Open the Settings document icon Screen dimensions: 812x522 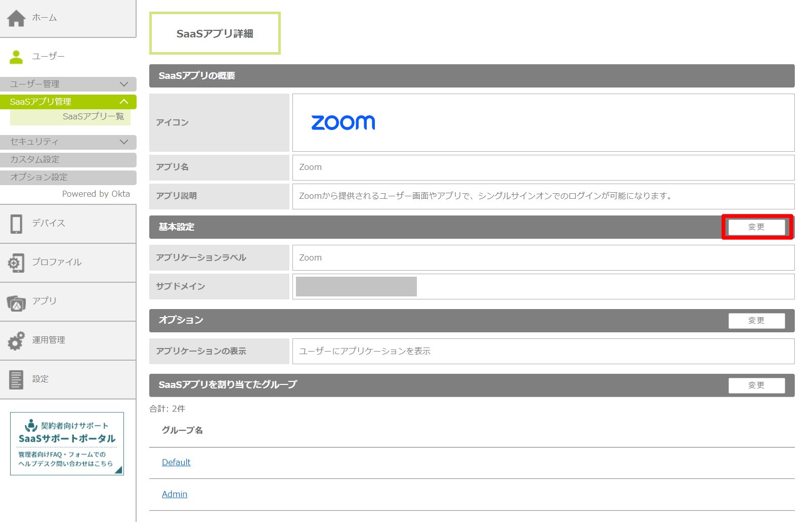point(16,379)
